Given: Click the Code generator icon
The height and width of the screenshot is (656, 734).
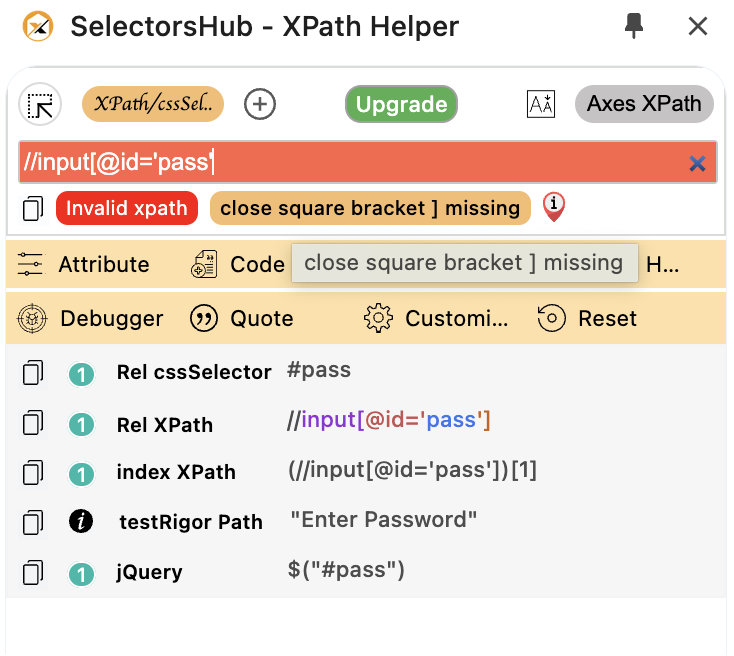Looking at the screenshot, I should pos(204,264).
